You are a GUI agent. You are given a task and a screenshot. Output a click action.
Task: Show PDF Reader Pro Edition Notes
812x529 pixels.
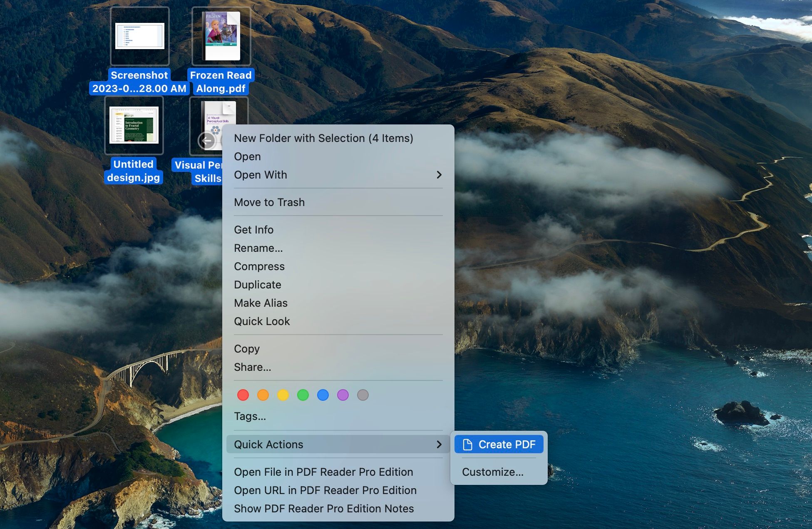coord(324,508)
